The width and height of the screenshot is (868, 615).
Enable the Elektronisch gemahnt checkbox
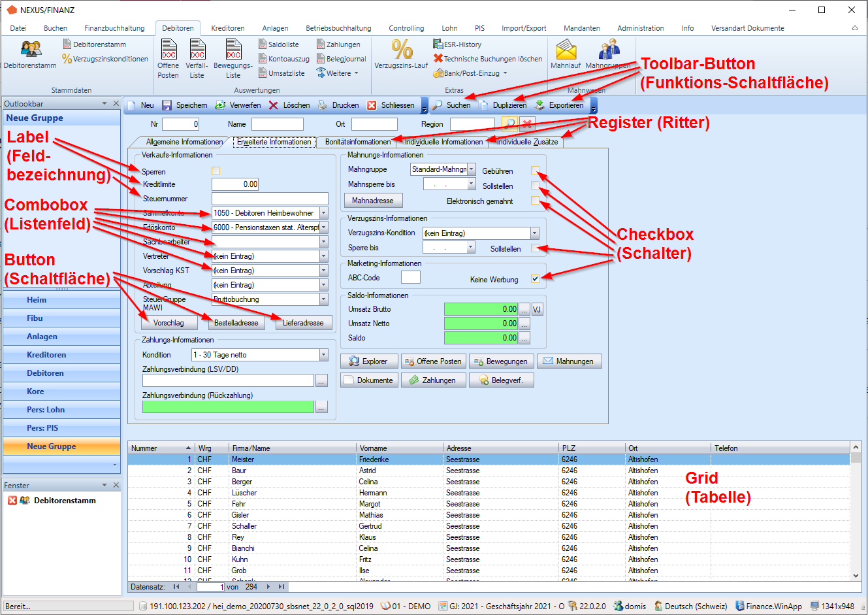[x=535, y=201]
